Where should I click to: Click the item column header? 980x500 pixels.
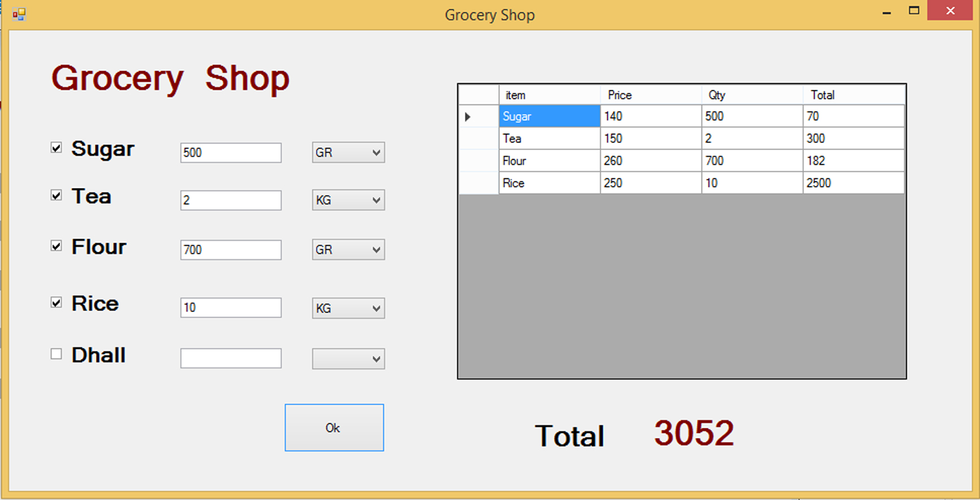(x=550, y=95)
